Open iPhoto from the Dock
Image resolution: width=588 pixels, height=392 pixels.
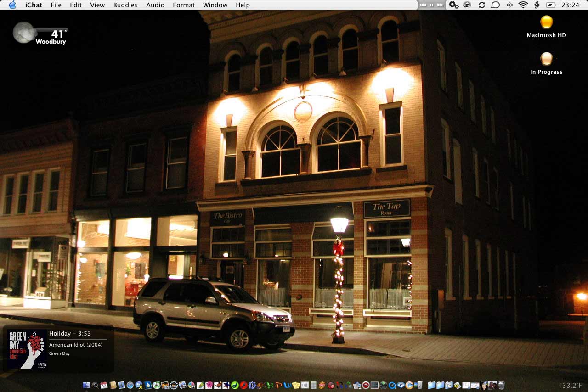click(x=165, y=385)
